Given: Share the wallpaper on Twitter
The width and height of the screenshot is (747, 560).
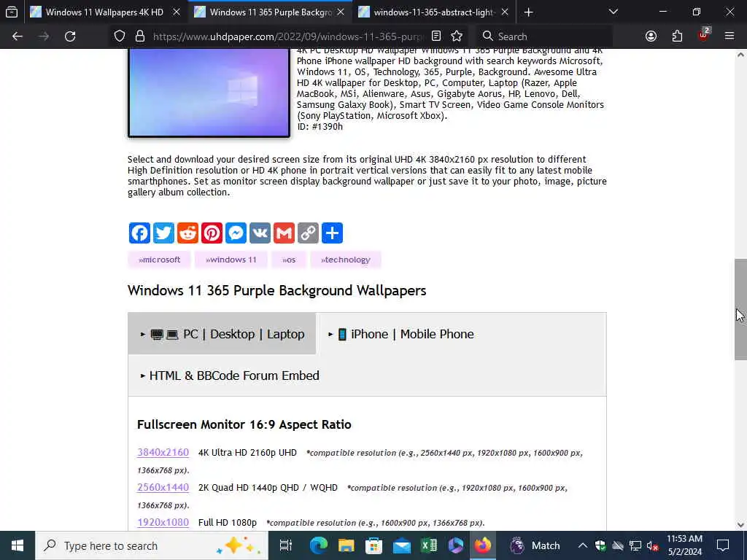Looking at the screenshot, I should (163, 233).
